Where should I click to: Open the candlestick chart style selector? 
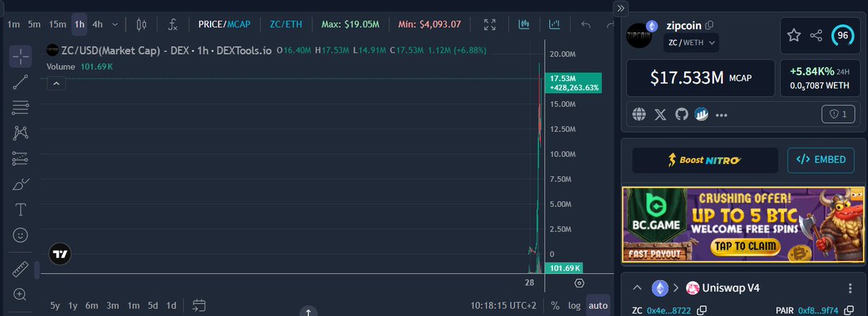click(141, 25)
